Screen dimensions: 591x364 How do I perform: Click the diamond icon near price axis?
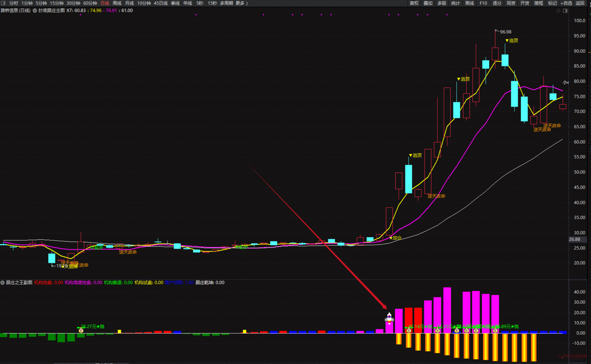[558, 11]
